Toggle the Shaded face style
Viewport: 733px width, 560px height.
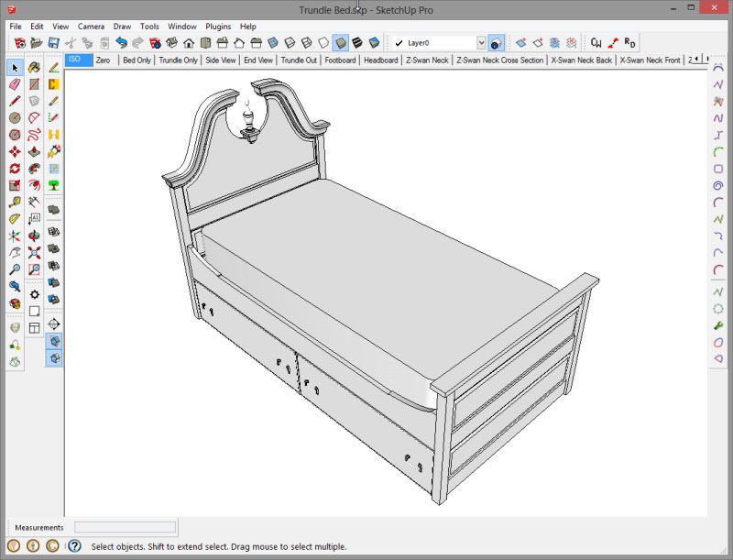click(340, 43)
